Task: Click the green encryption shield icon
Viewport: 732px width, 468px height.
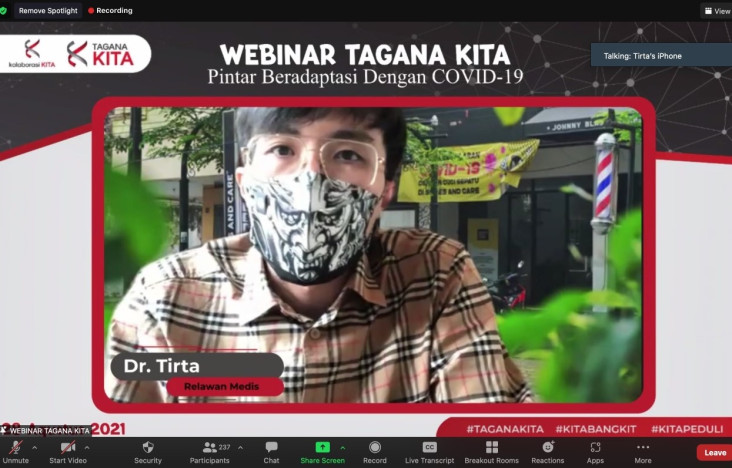Action: (3, 10)
